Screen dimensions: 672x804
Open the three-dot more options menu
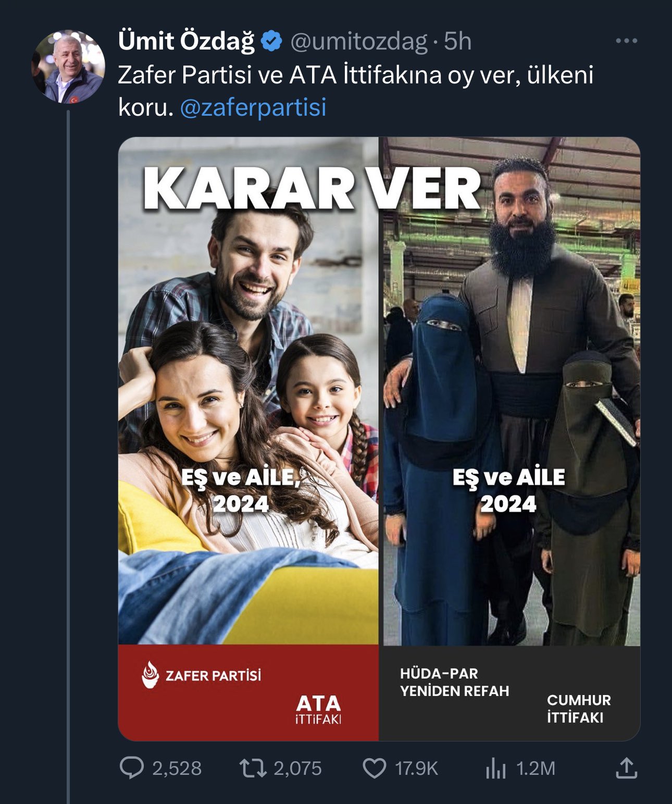tap(626, 41)
